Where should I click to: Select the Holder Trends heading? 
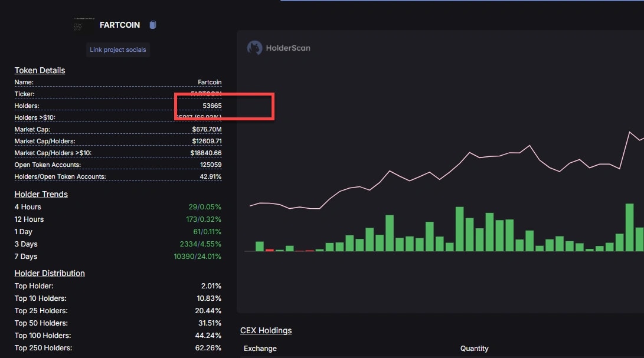point(41,194)
